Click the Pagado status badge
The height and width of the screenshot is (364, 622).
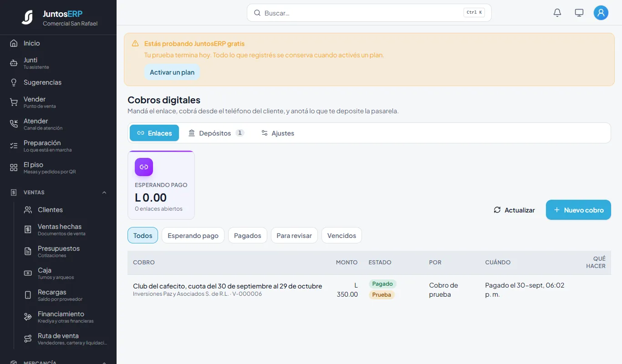tap(382, 283)
